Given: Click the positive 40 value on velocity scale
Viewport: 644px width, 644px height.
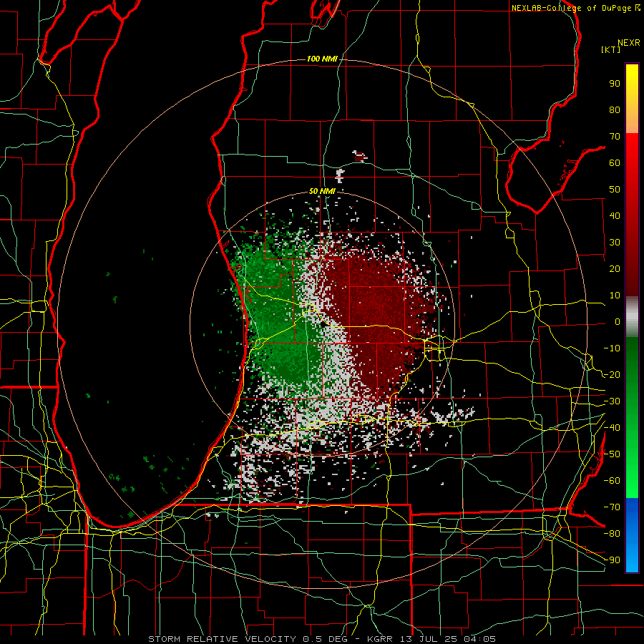Looking at the screenshot, I should point(615,216).
